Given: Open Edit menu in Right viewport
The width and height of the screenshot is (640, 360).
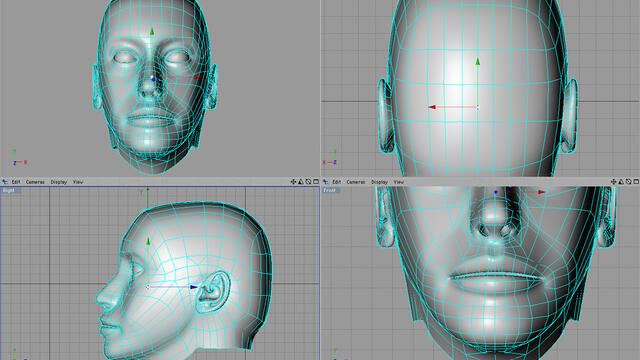Looking at the screenshot, I should (x=16, y=182).
